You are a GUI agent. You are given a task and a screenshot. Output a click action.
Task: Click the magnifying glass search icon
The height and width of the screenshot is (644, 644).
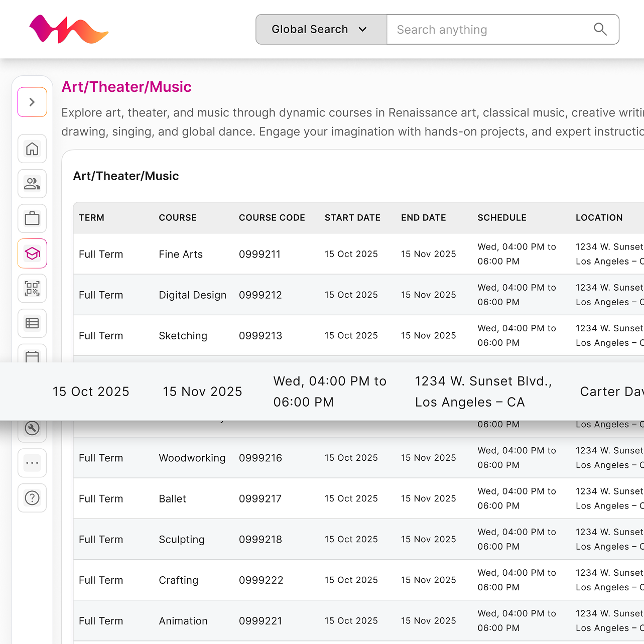click(x=600, y=30)
